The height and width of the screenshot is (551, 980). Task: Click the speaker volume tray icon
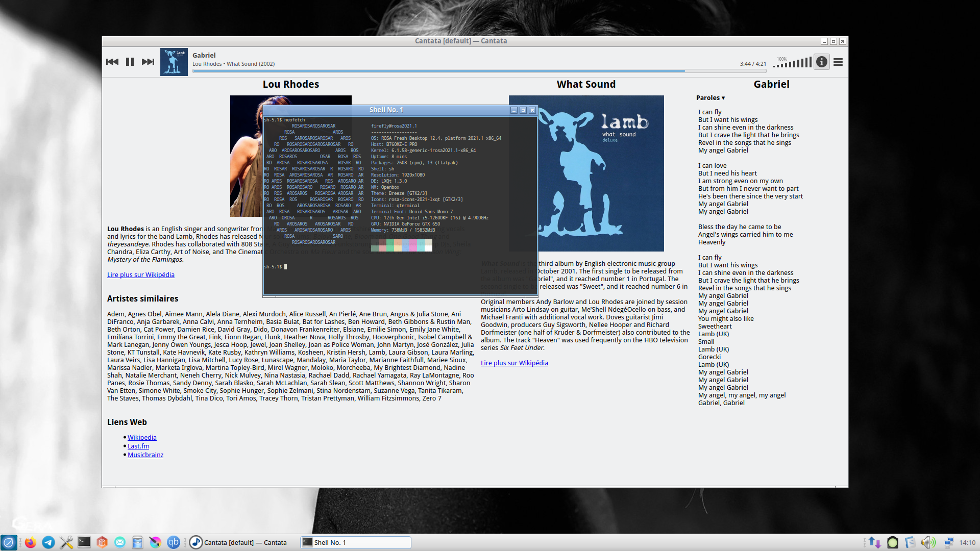[928, 542]
